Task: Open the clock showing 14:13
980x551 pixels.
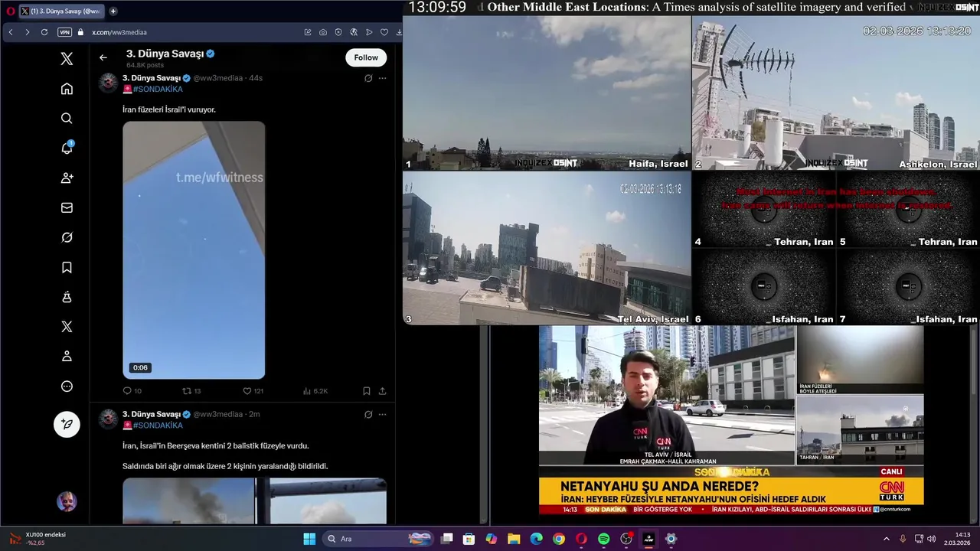Action: coord(957,539)
